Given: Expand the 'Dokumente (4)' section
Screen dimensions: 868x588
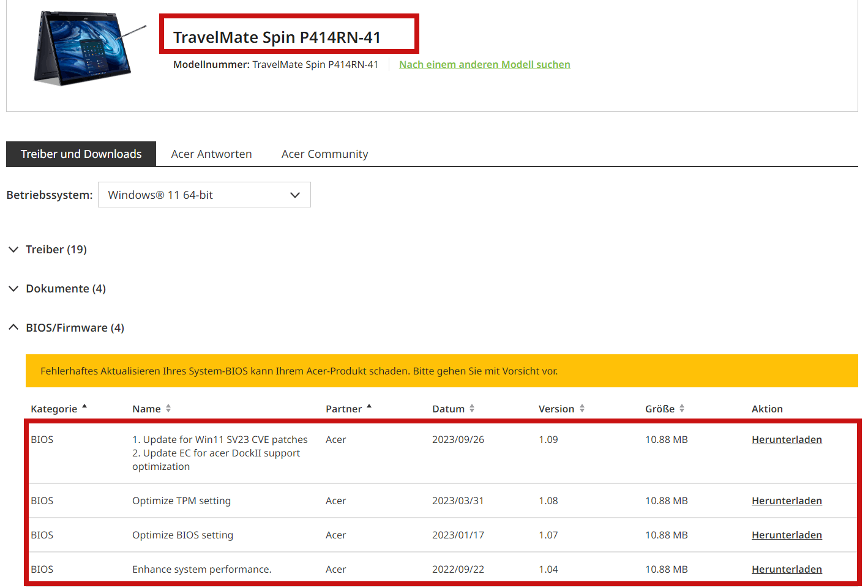Looking at the screenshot, I should tap(57, 289).
